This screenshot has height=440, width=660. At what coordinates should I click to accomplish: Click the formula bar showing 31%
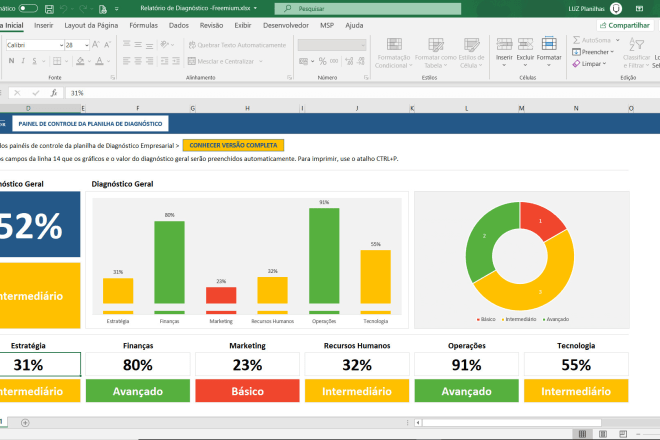pyautogui.click(x=362, y=93)
